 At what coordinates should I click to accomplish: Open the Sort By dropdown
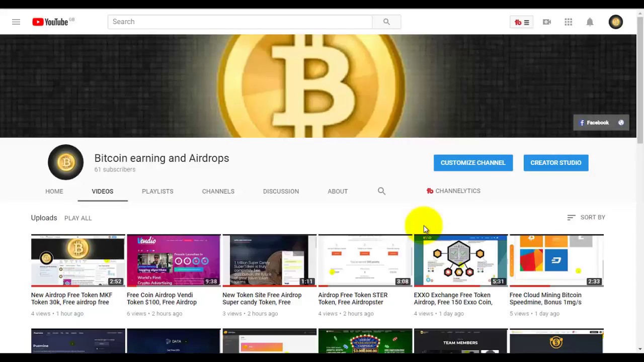click(x=586, y=217)
